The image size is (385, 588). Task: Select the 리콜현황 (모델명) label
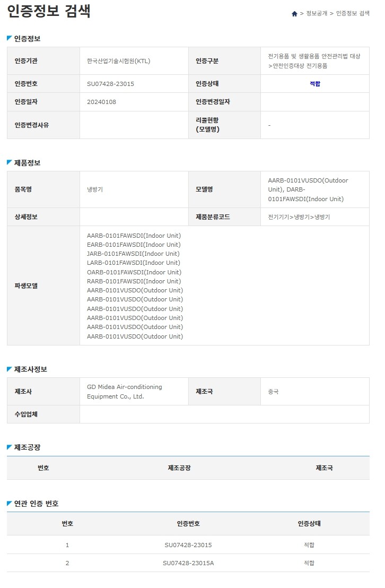tap(207, 125)
